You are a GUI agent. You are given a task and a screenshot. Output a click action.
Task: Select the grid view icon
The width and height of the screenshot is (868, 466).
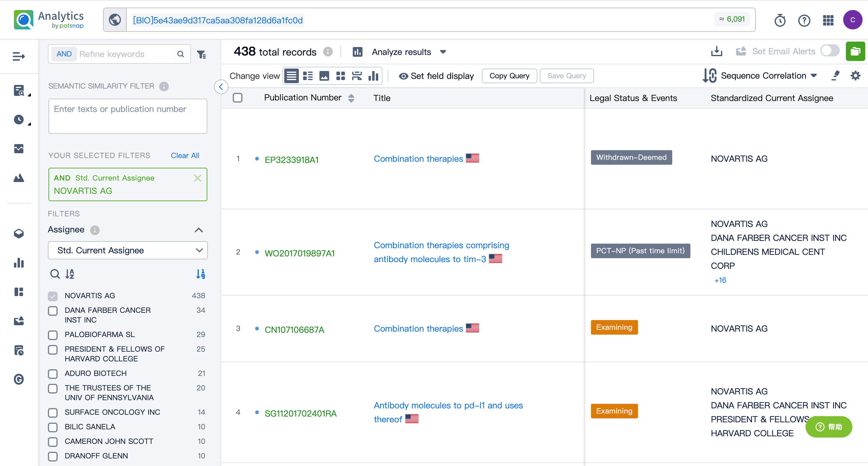[x=339, y=75]
